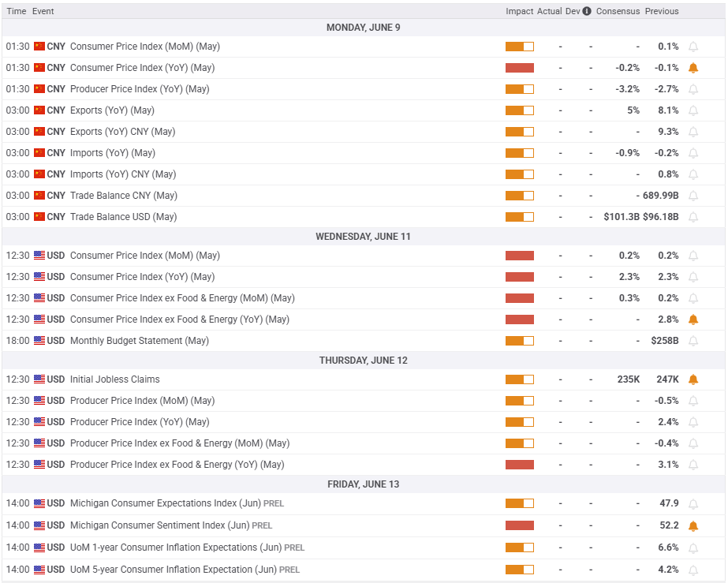Click the Dev column info icon
This screenshot has width=728, height=583.
tap(587, 11)
